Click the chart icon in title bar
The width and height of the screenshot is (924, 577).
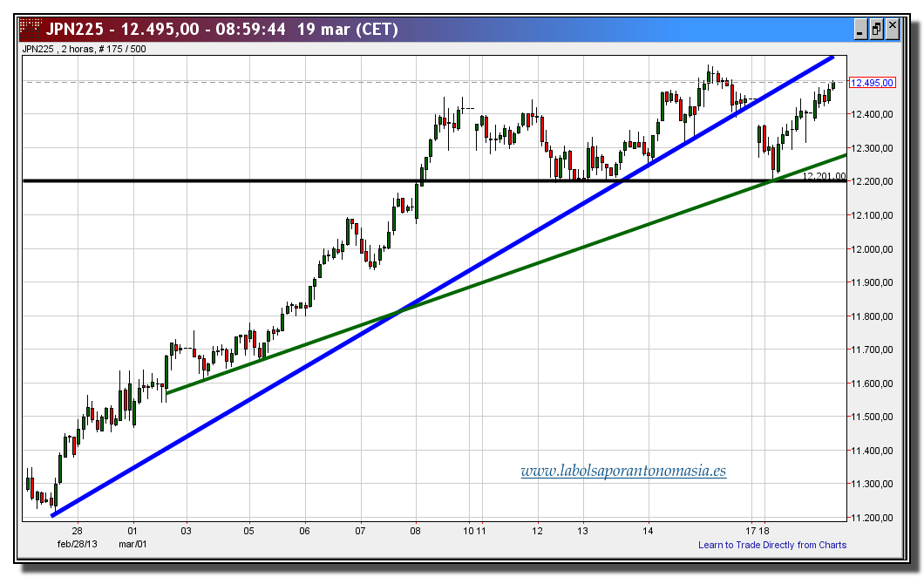pyautogui.click(x=30, y=28)
